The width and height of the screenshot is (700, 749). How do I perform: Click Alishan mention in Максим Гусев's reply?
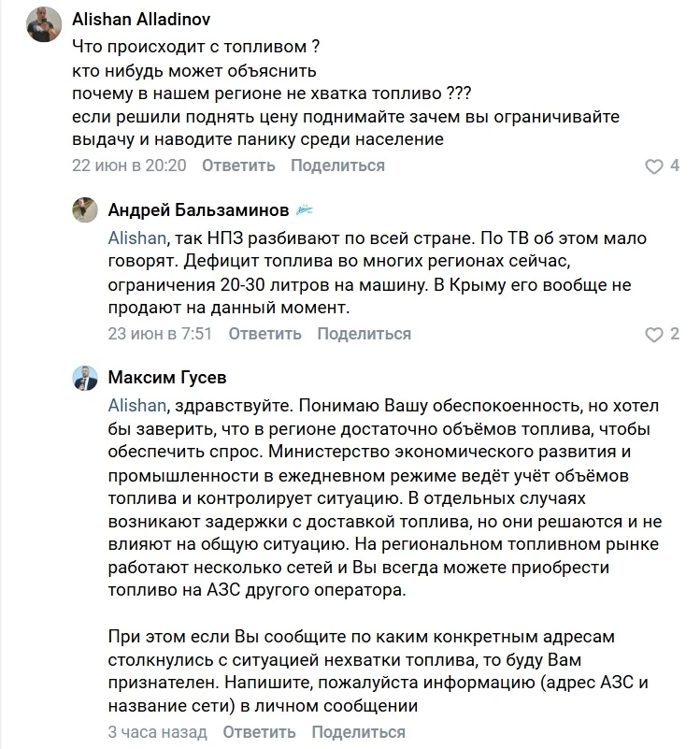pos(137,406)
